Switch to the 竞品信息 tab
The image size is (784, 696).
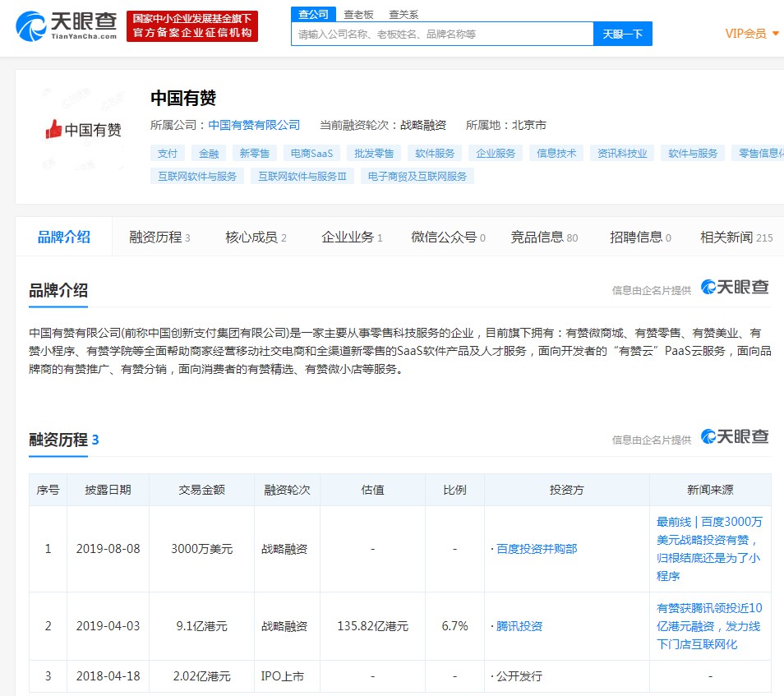(544, 237)
